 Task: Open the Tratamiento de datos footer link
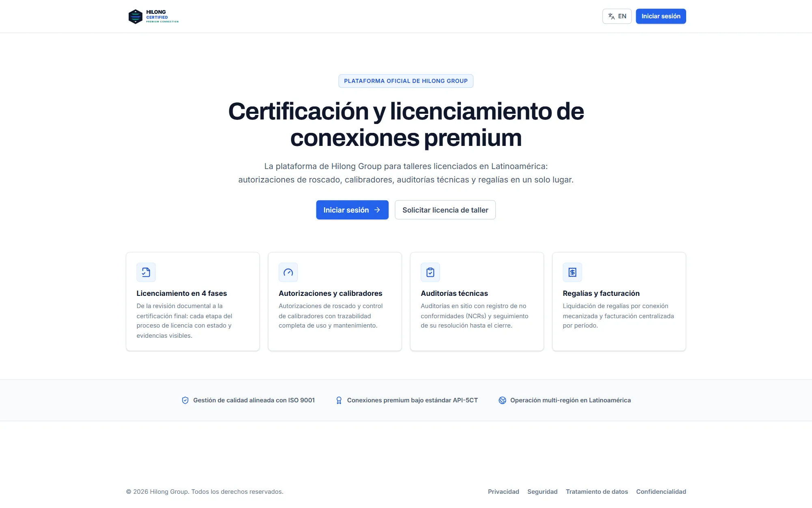click(597, 492)
